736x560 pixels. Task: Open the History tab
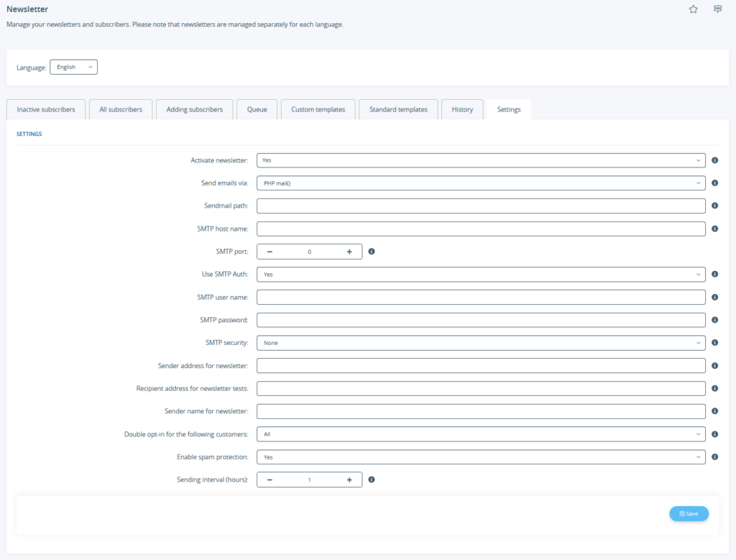coord(462,109)
